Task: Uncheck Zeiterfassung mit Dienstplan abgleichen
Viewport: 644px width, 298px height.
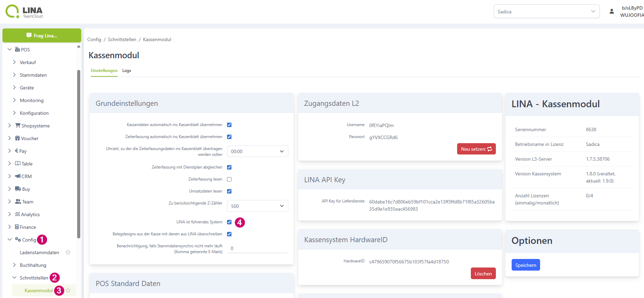Action: pyautogui.click(x=229, y=167)
